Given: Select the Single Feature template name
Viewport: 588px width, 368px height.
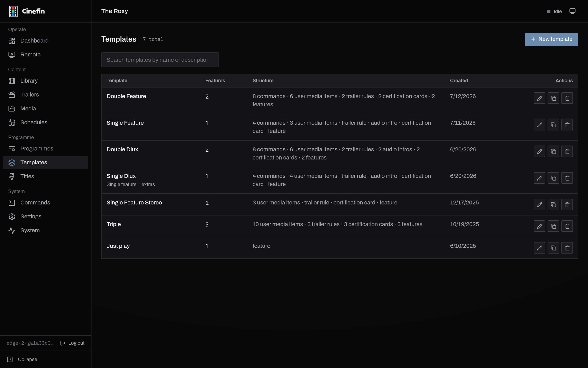Looking at the screenshot, I should pyautogui.click(x=125, y=123).
